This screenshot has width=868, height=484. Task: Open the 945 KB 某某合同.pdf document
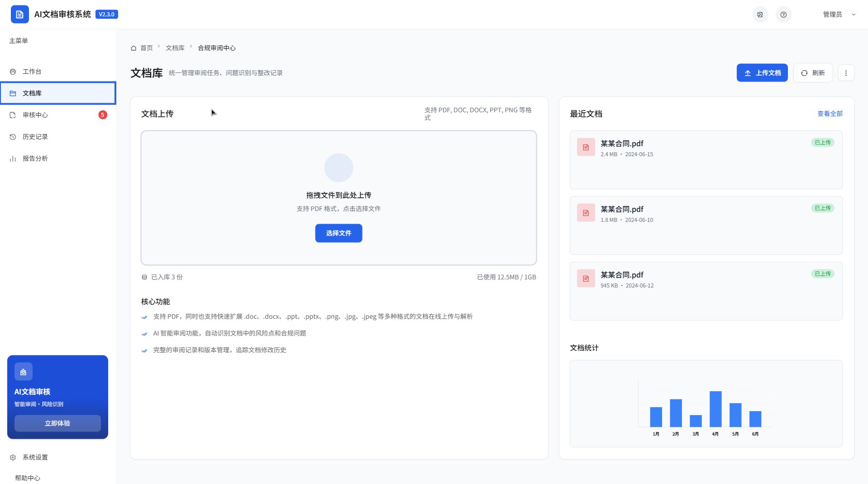(706, 291)
